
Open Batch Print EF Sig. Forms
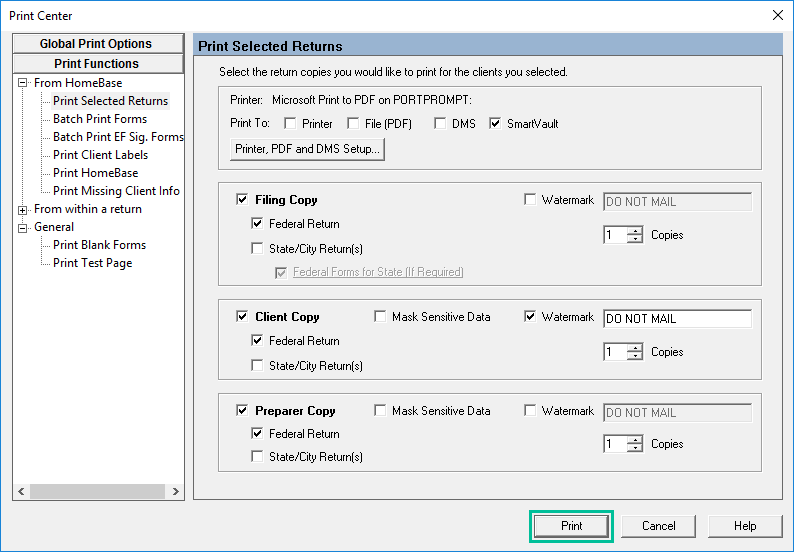pos(118,137)
